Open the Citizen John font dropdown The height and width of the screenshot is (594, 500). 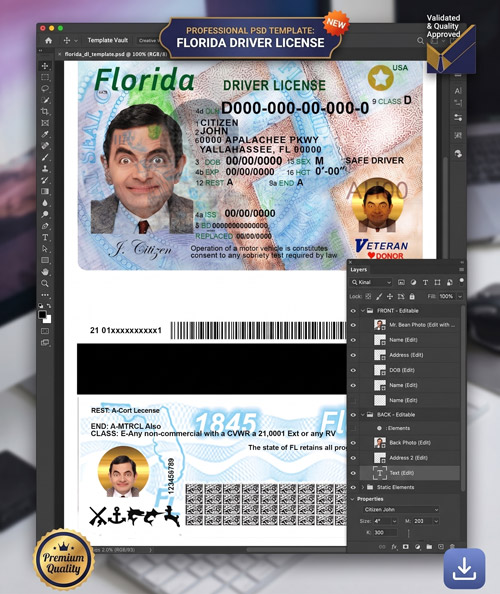tap(401, 510)
